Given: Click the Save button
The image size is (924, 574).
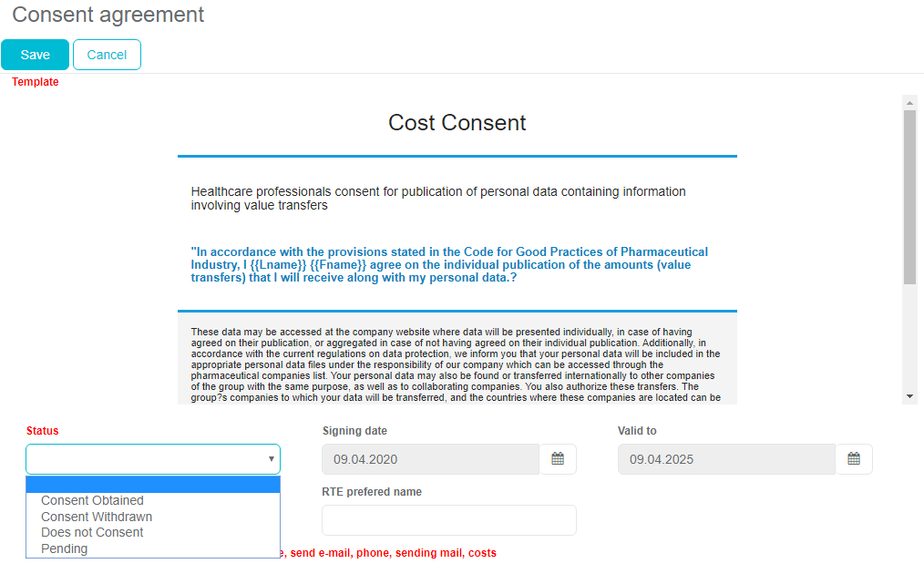Looking at the screenshot, I should click(35, 55).
